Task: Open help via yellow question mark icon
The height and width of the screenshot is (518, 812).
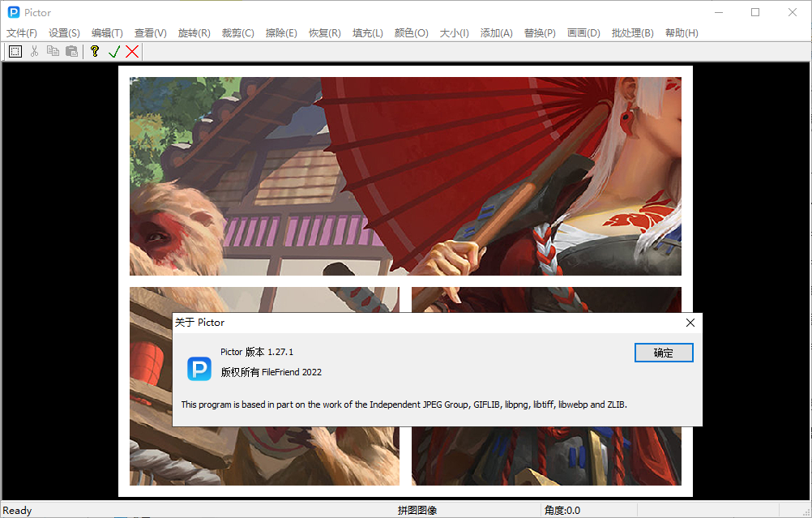Action: click(95, 51)
